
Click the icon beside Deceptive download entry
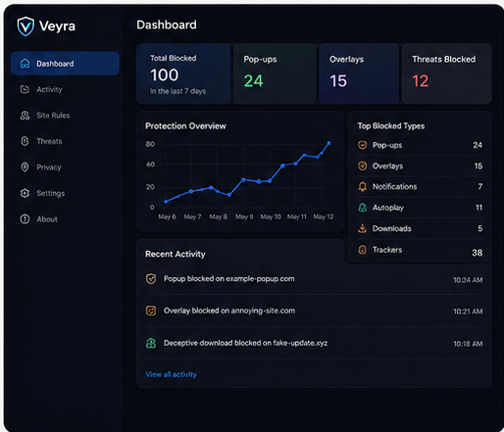click(x=151, y=343)
